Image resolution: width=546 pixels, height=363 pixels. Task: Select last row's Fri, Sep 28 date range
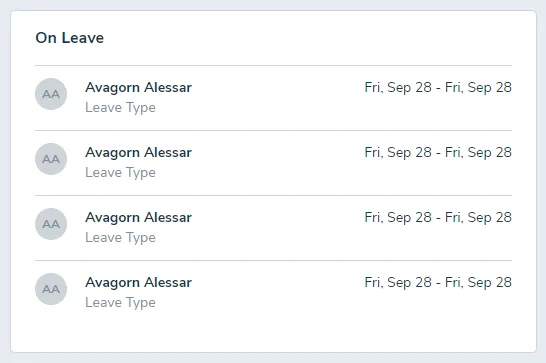[x=438, y=283]
